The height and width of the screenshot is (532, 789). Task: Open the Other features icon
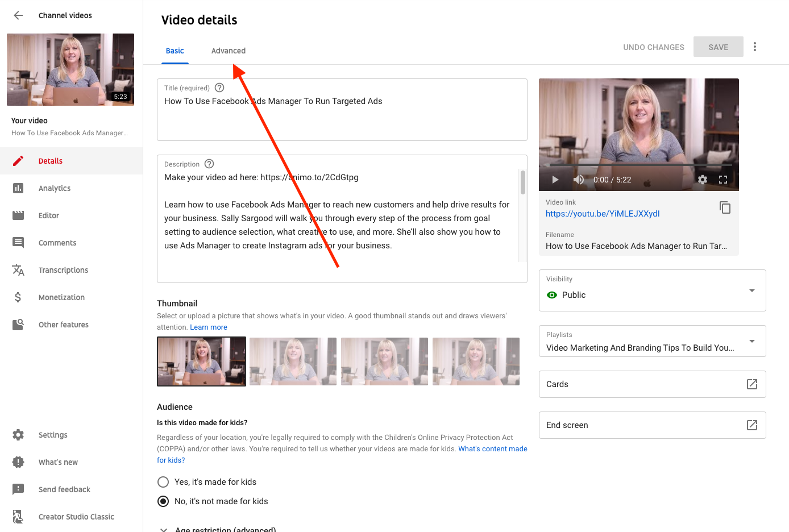(18, 325)
